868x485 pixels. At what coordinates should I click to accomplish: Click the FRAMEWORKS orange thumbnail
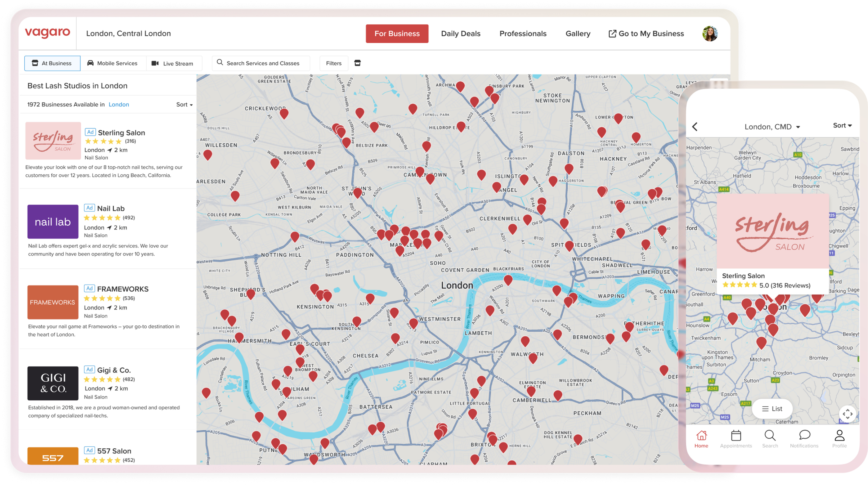pyautogui.click(x=53, y=302)
